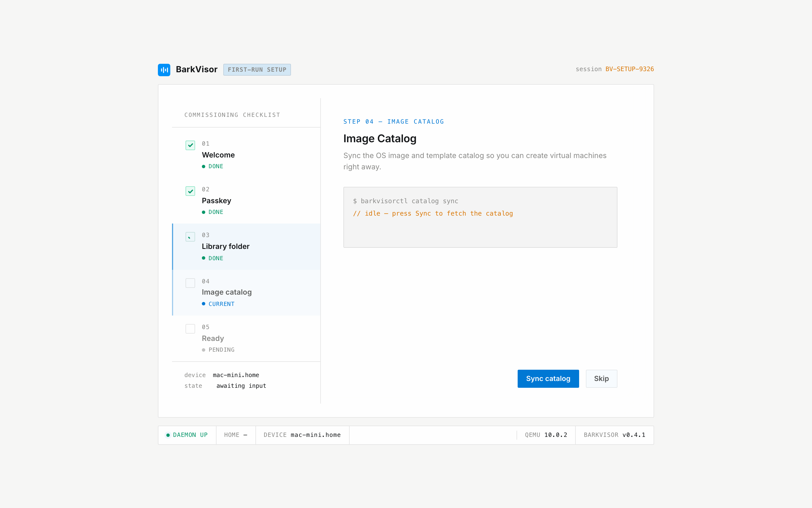
Task: Click the QEMU 10.0.2 version entry
Action: [546, 435]
